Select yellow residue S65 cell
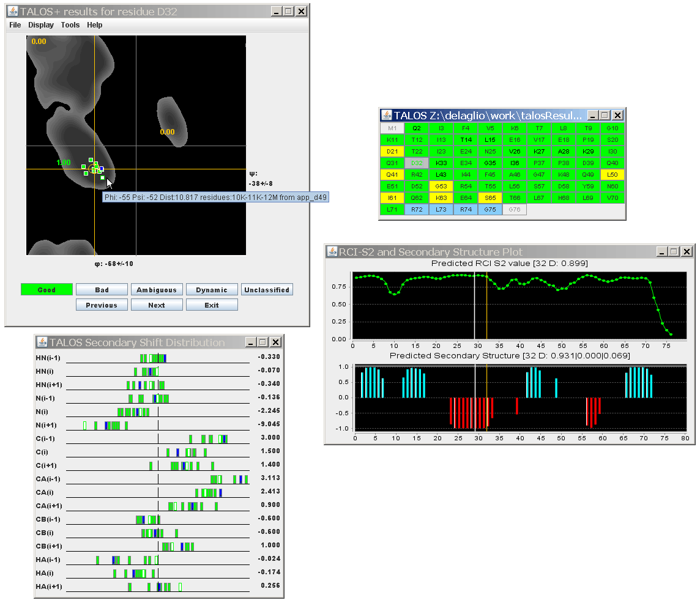 pyautogui.click(x=490, y=198)
